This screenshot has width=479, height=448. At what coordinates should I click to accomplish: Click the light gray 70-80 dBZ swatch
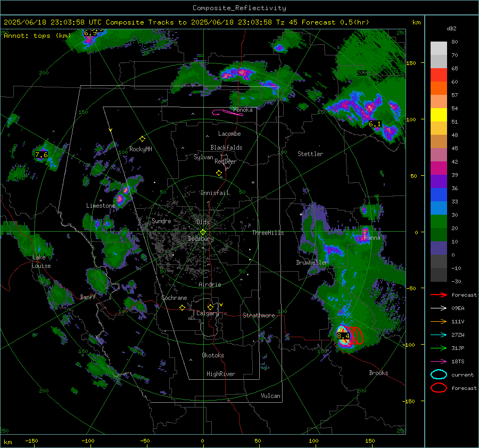[439, 48]
